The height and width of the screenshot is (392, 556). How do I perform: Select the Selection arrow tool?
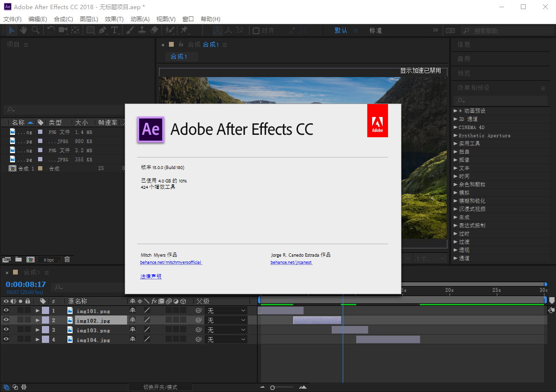click(x=12, y=30)
